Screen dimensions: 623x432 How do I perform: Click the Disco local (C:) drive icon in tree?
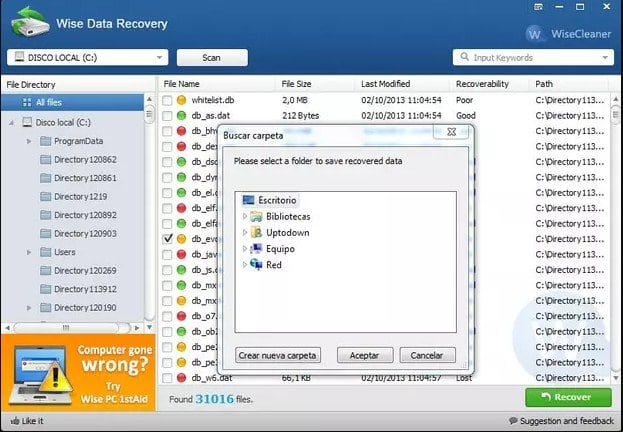click(x=27, y=122)
